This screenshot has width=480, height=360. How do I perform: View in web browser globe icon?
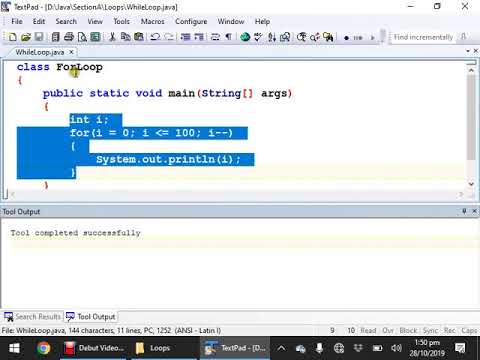pos(245,37)
